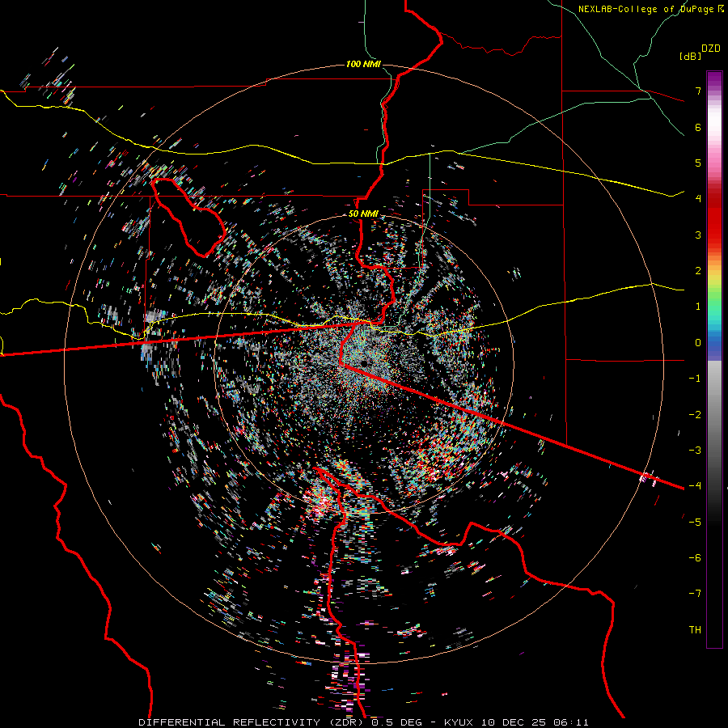
Task: Click the radar site center dot
Action: (x=365, y=362)
